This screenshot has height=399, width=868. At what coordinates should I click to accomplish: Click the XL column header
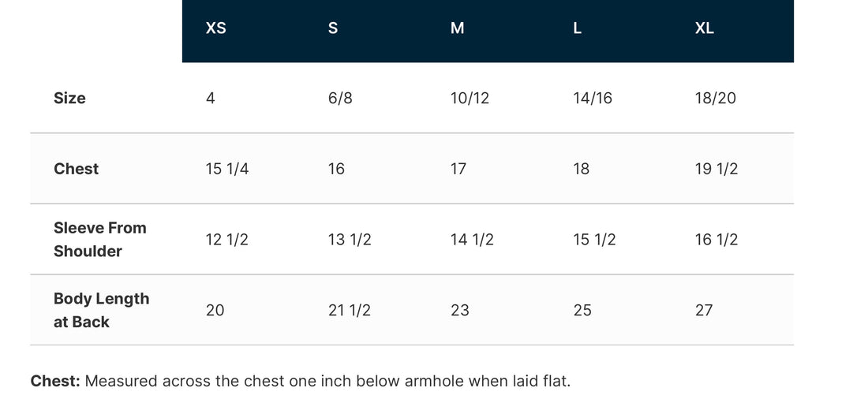point(705,28)
